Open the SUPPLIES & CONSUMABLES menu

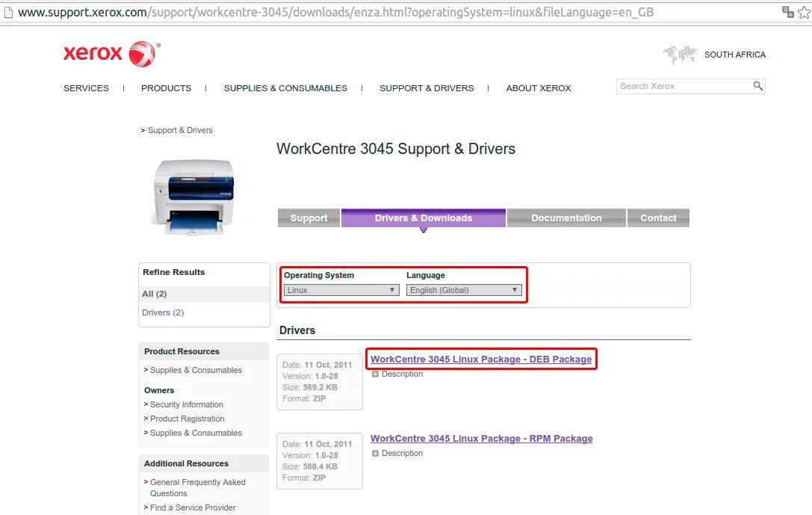[x=285, y=88]
